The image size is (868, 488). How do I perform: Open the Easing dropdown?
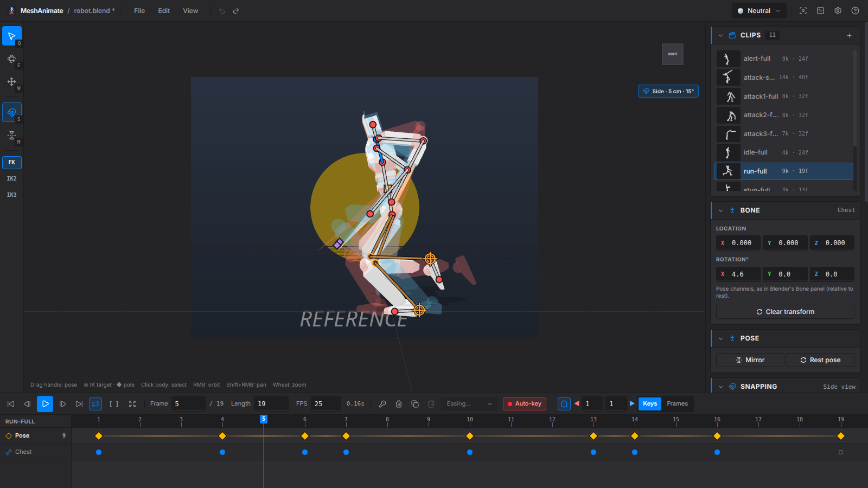click(x=469, y=404)
